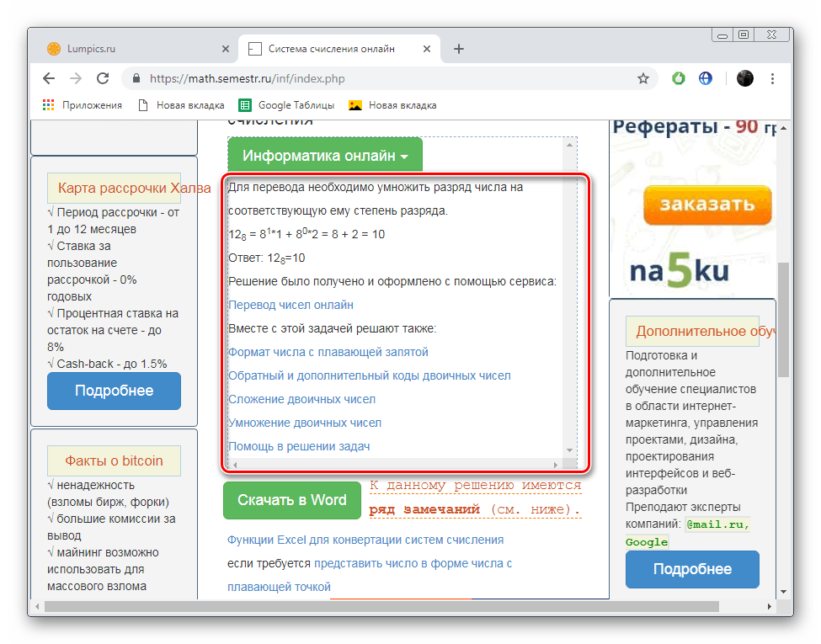Open Google Таблицы bookmark
The height and width of the screenshot is (644, 821).
coord(286,105)
